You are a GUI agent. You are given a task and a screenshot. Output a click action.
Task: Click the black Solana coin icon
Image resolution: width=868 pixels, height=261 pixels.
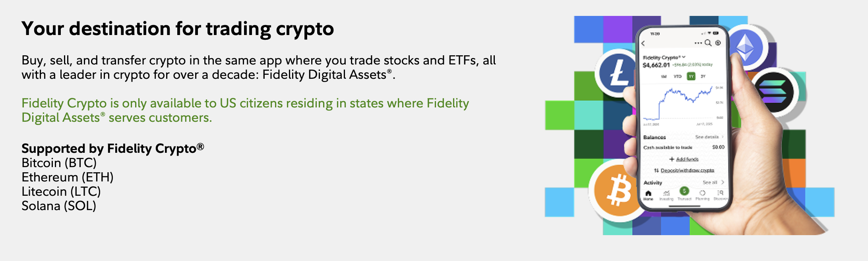[773, 92]
